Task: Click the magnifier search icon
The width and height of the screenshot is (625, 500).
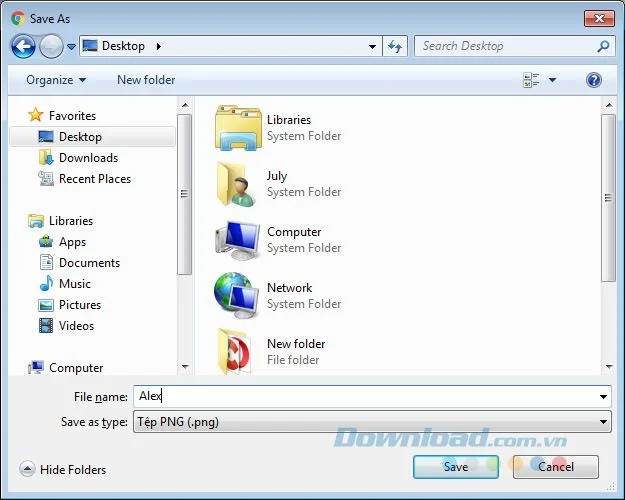Action: coord(603,46)
